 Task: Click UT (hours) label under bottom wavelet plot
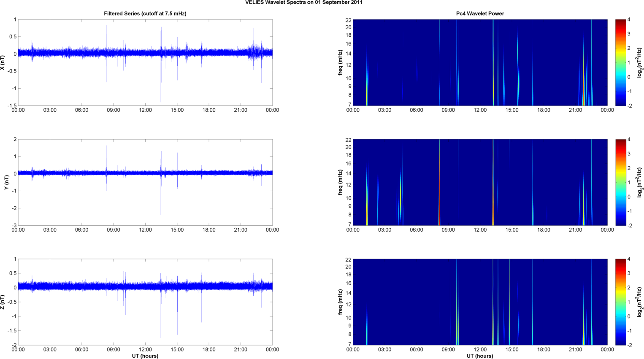[x=480, y=356]
